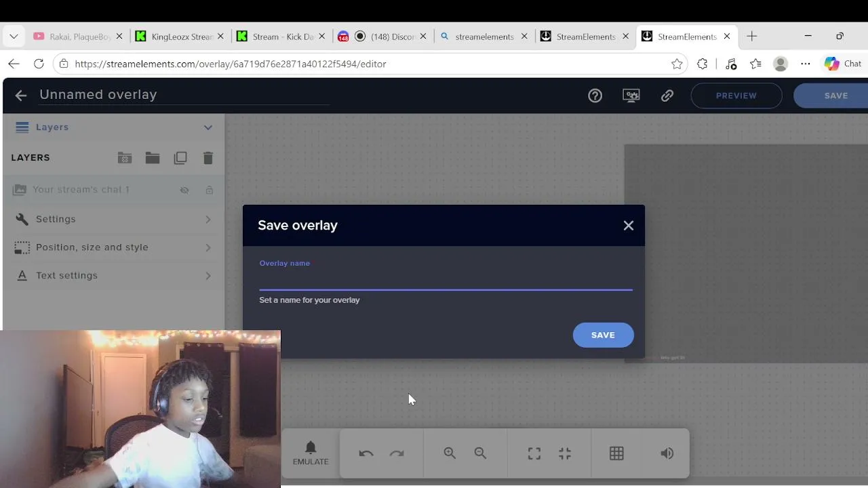Click SAVE in the Save overlay dialog

pyautogui.click(x=603, y=335)
